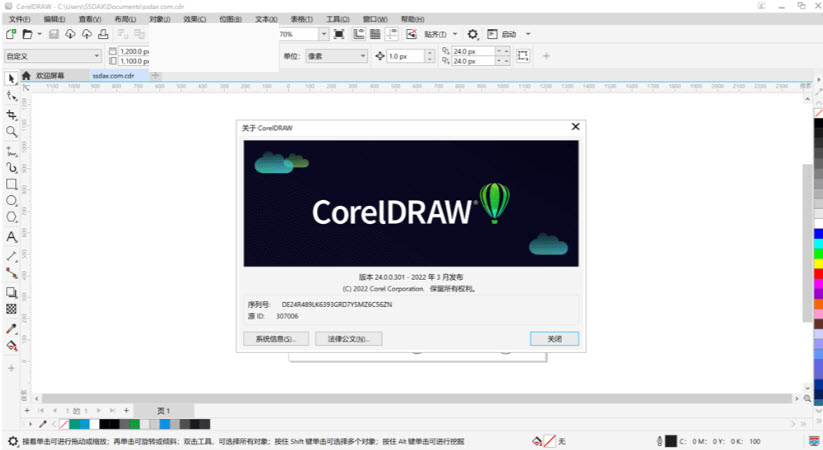Select the Ellipse tool

pyautogui.click(x=11, y=201)
